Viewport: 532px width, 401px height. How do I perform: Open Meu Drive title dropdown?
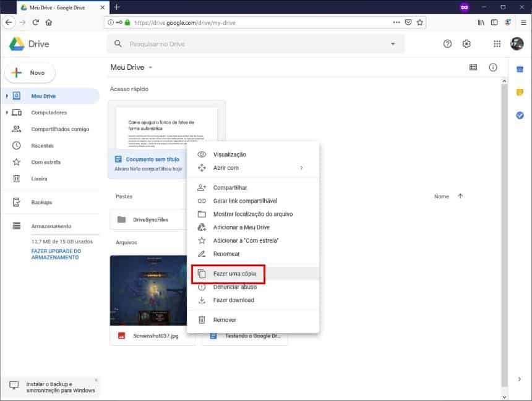(x=150, y=67)
